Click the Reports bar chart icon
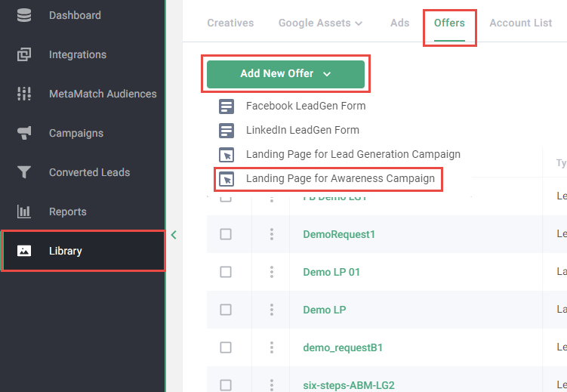Image resolution: width=567 pixels, height=392 pixels. (24, 211)
